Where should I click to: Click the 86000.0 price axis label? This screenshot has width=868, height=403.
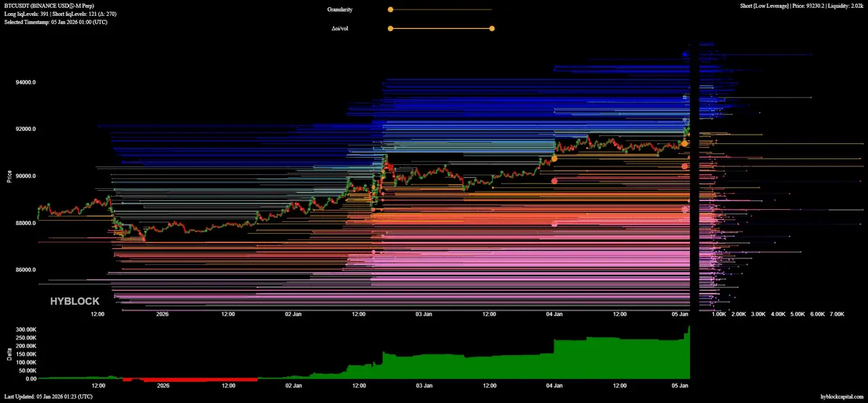26,270
